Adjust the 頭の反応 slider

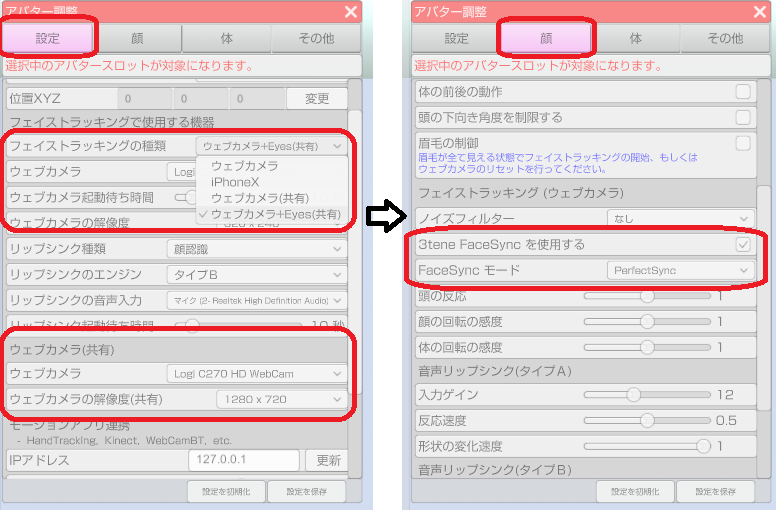point(647,296)
